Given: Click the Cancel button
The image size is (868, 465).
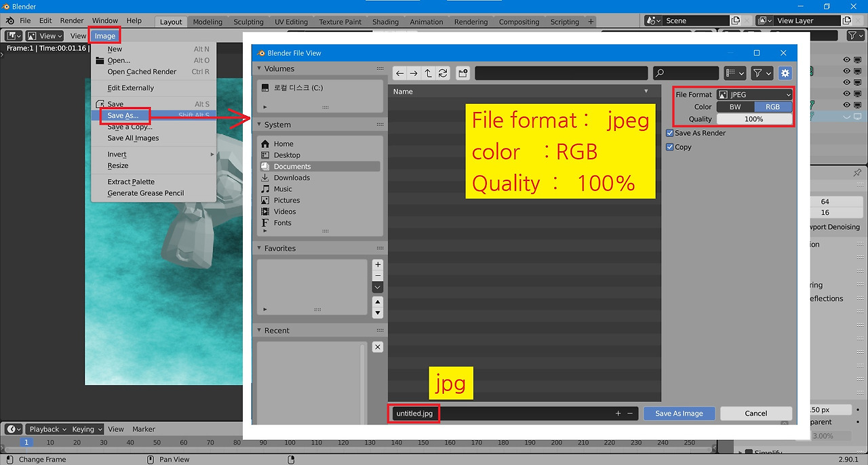Looking at the screenshot, I should coord(755,413).
